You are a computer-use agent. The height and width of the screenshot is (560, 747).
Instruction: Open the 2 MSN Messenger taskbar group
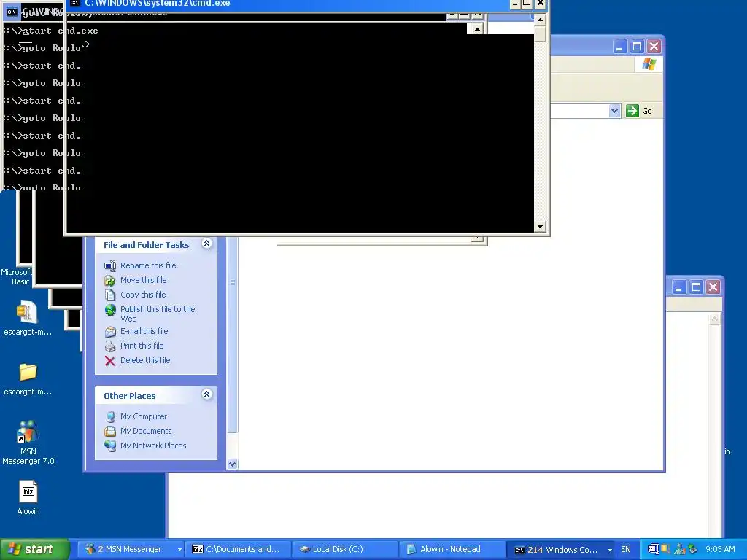(130, 550)
